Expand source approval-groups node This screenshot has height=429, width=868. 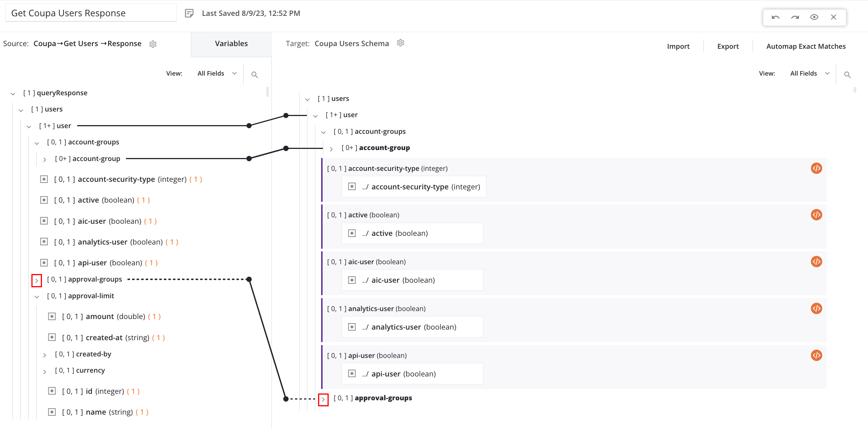coord(37,280)
